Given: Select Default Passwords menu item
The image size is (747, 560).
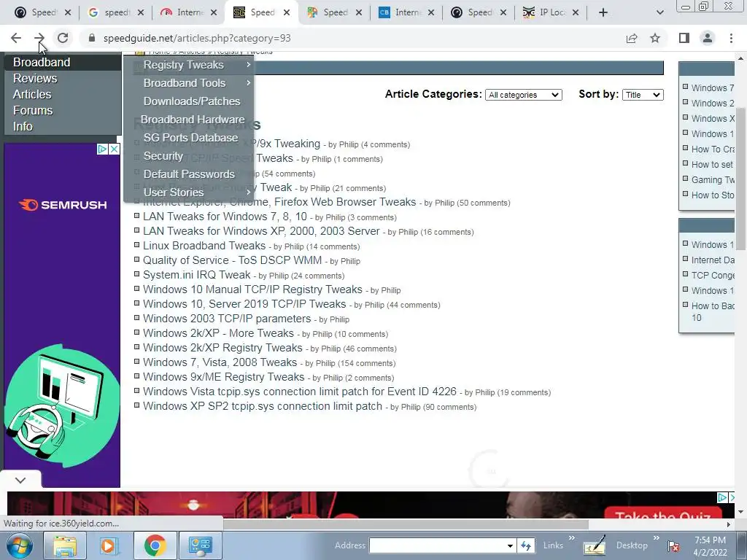Looking at the screenshot, I should point(189,174).
